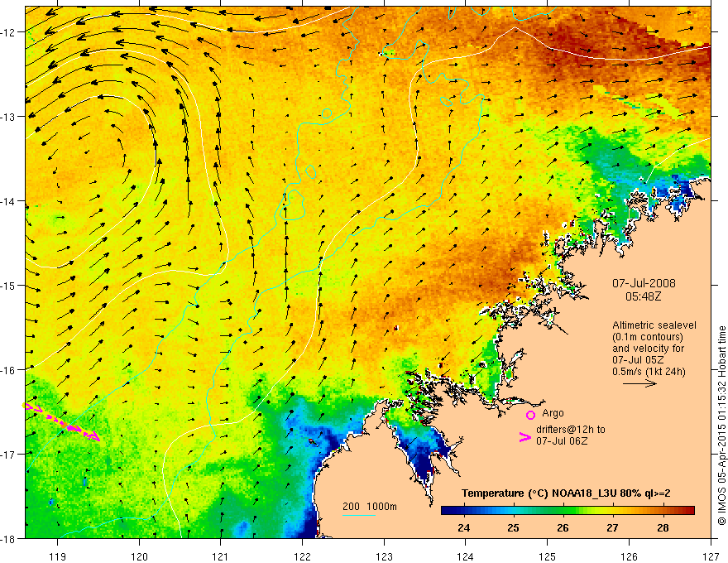The image size is (728, 563).
Task: Select the magenta drifter track on the map
Action: (61, 421)
